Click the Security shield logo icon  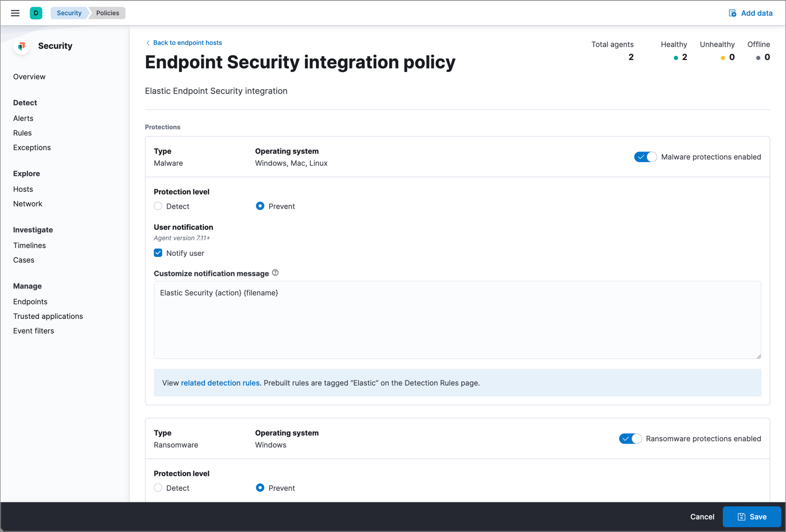pos(21,46)
